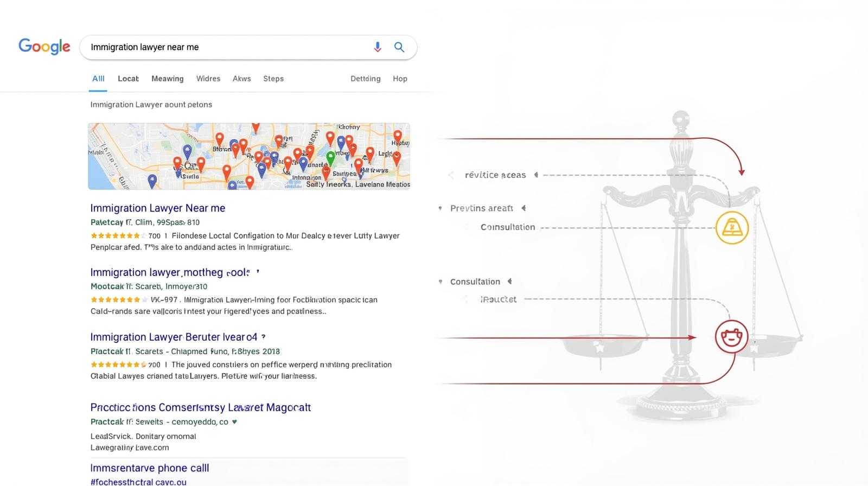Click the 'Lawegraīīny ɛave.com' text
868x486 pixels.
tap(129, 447)
